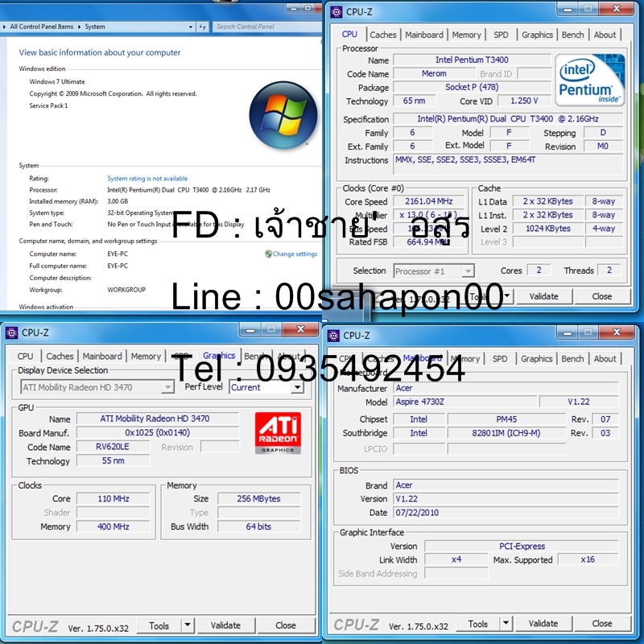
Task: Click Tools button in bottom-right CPU-Z window
Action: coord(477,624)
